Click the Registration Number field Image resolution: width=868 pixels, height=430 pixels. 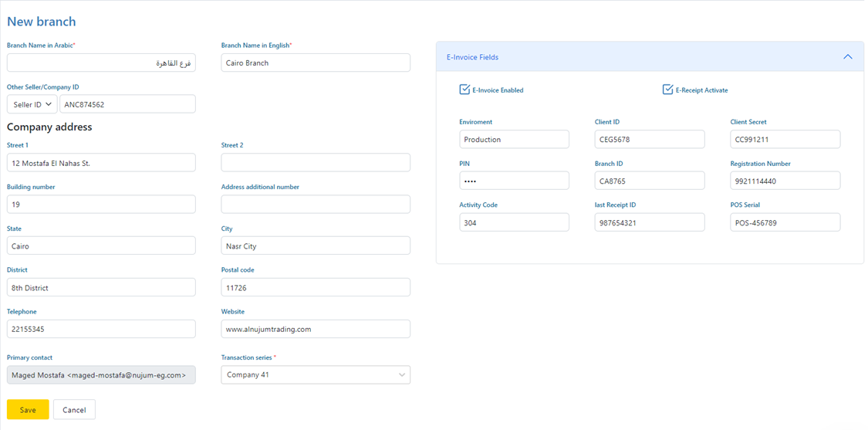tap(785, 181)
